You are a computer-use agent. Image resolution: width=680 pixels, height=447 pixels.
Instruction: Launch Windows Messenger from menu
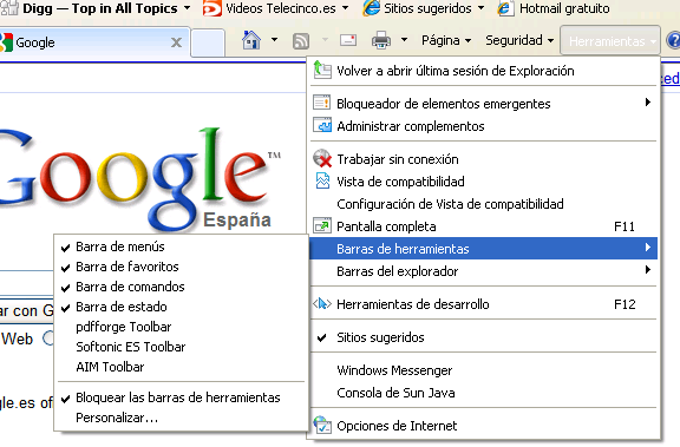(484, 370)
